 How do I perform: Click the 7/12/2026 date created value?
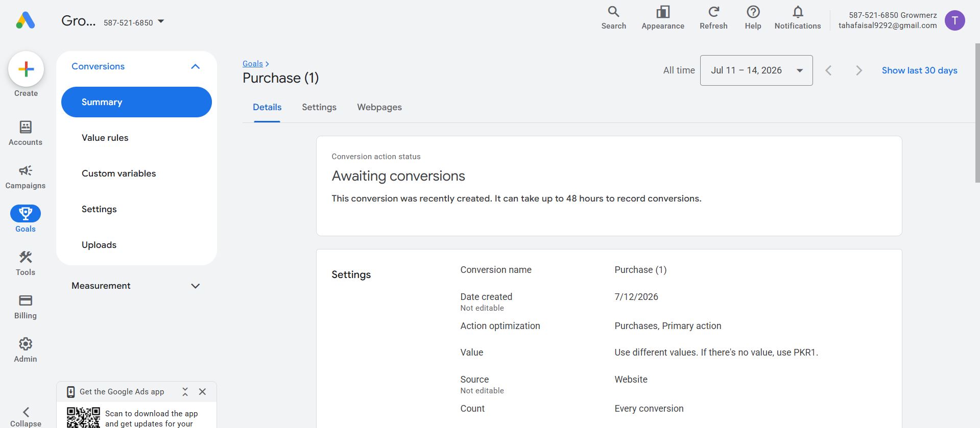point(636,297)
